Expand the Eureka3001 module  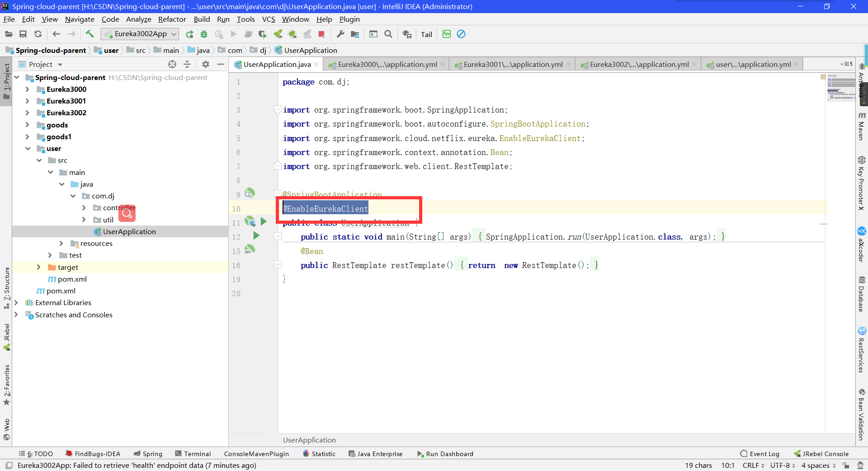(27, 101)
